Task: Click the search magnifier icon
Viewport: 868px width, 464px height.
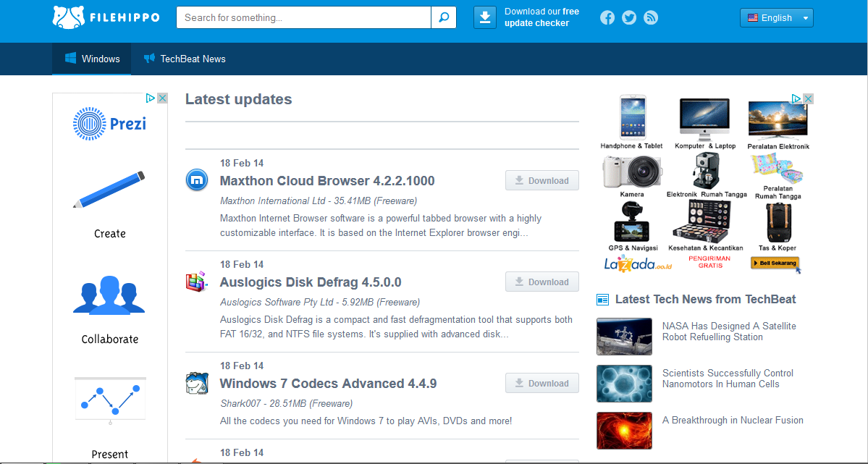Action: (443, 17)
